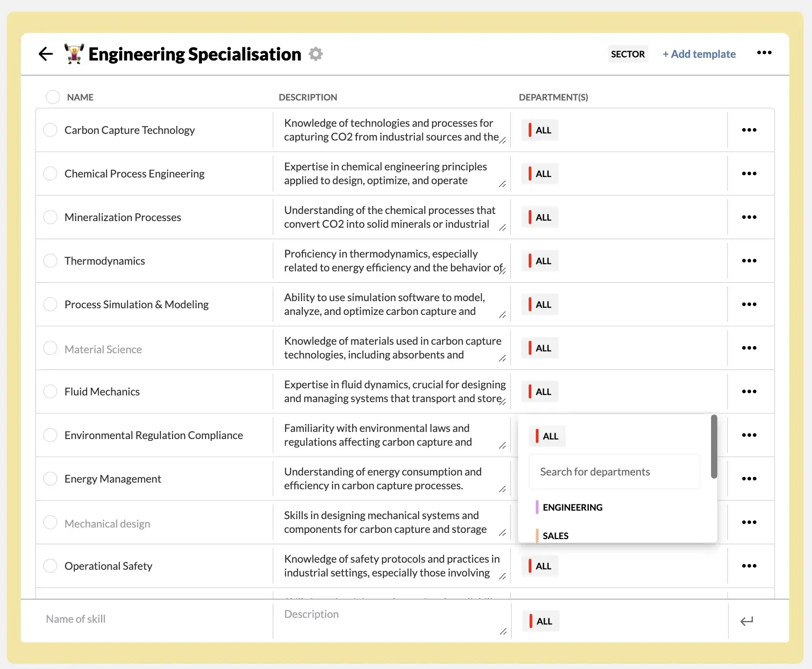Select the Thermodynamics row checkbox
The width and height of the screenshot is (812, 669).
point(50,261)
